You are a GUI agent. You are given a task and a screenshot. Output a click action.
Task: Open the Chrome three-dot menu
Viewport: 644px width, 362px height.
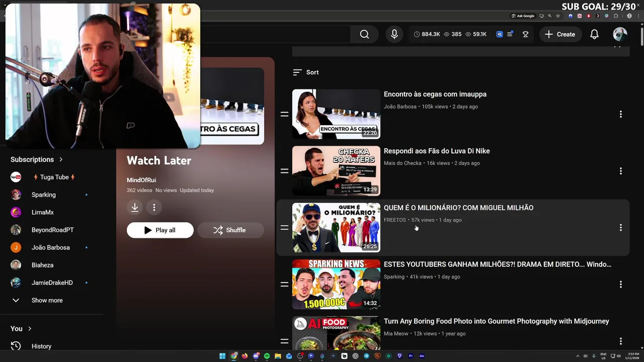click(638, 16)
